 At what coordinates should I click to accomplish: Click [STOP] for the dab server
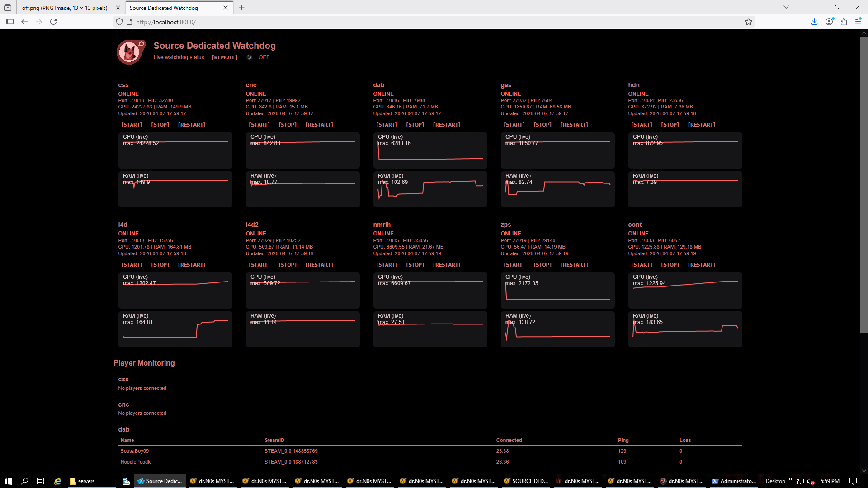(x=415, y=125)
